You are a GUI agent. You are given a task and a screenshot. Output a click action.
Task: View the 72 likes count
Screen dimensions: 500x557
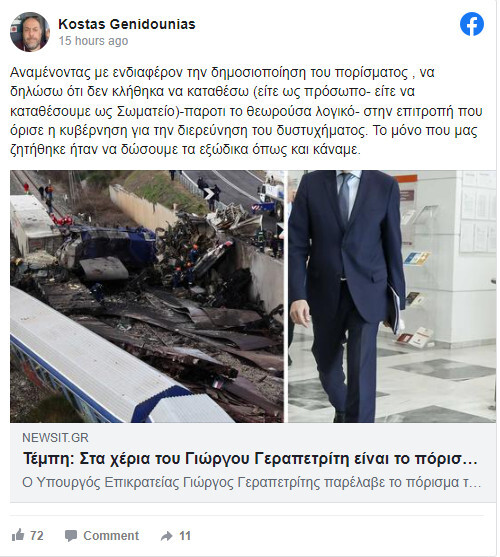[x=37, y=536]
